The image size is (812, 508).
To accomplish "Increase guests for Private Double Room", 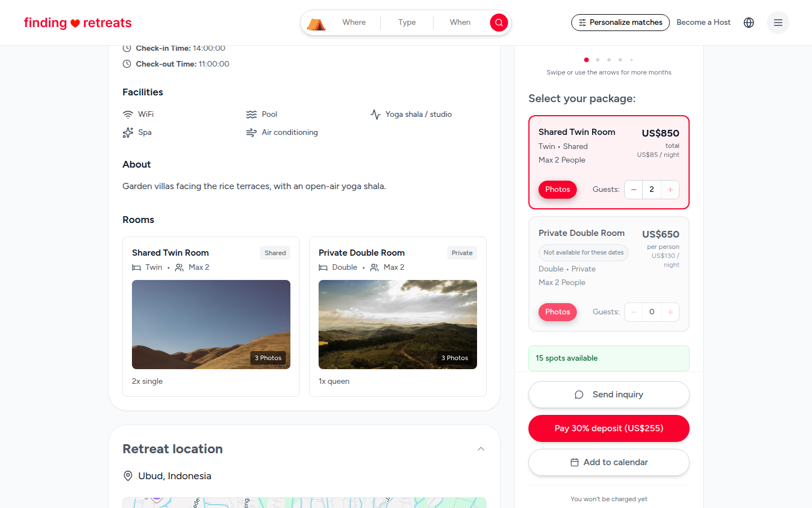I will tap(670, 312).
